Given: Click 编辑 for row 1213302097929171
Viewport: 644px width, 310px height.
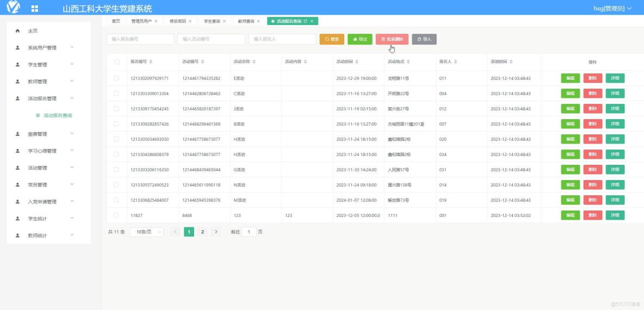Looking at the screenshot, I should click(x=571, y=78).
